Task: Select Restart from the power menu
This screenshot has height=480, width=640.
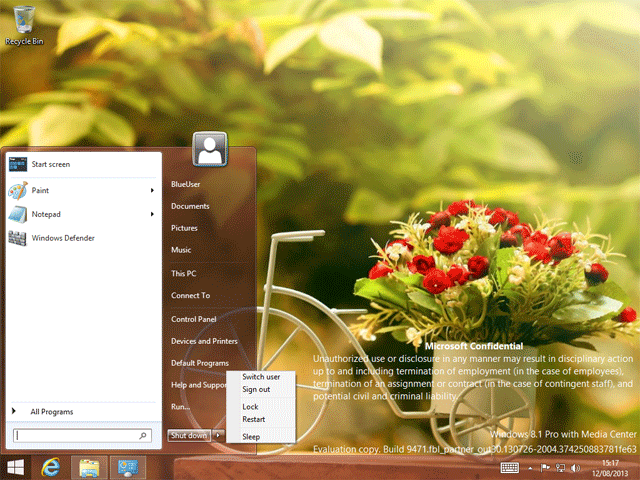Action: pyautogui.click(x=253, y=419)
